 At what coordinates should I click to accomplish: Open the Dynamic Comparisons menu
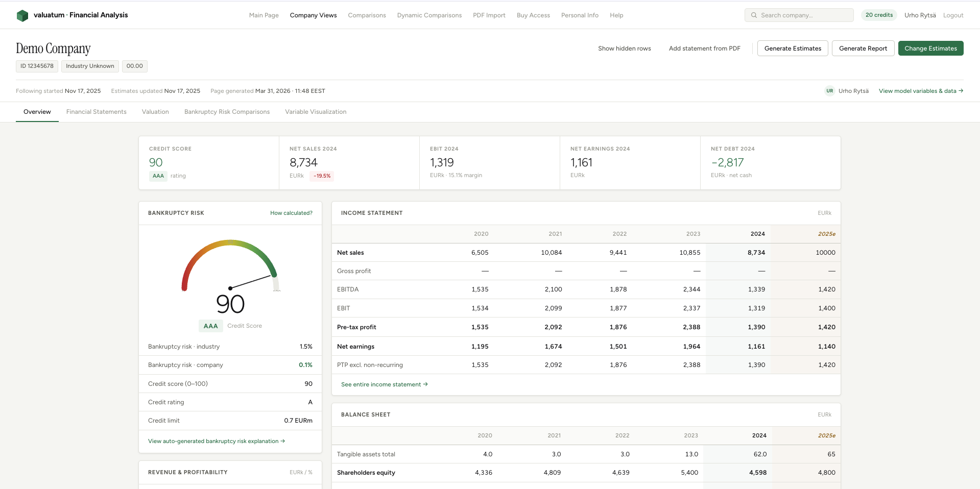[429, 15]
